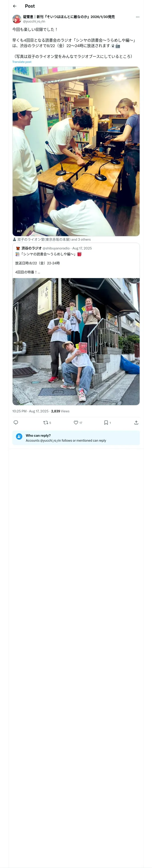Open the radio booth setup photo
Screen dimensions: 152x868
coord(76,151)
